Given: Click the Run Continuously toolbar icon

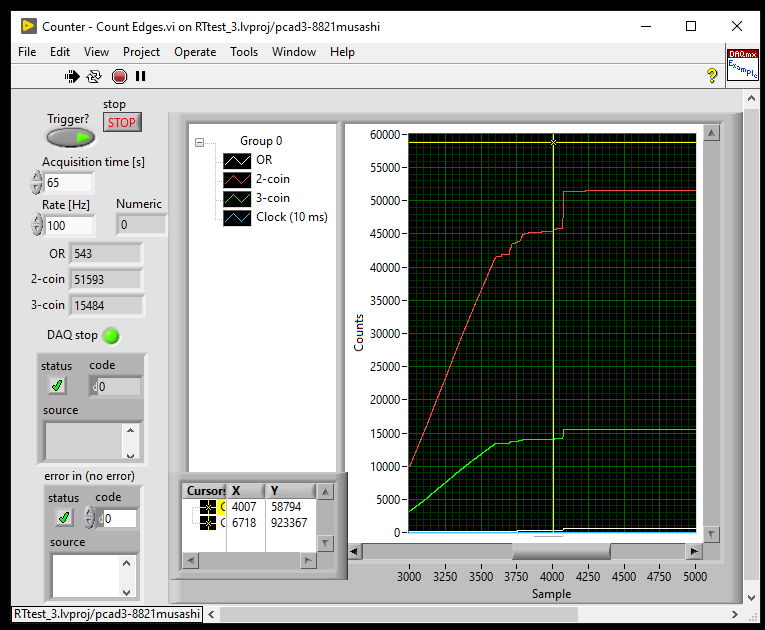Looking at the screenshot, I should (x=95, y=76).
